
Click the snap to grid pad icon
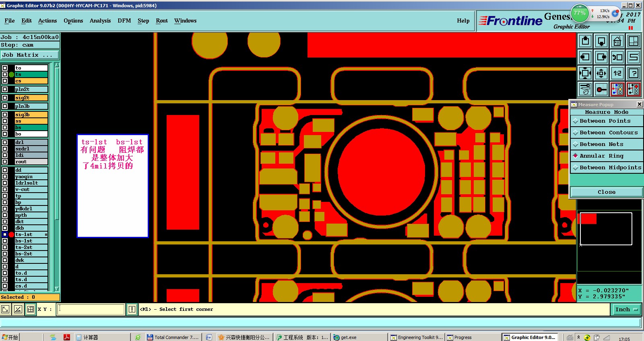coord(601,89)
